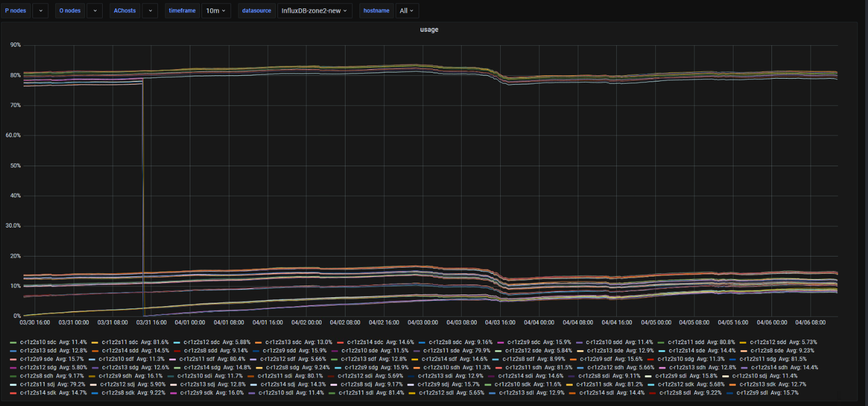Open the O nodes variable dropdown
The height and width of the screenshot is (406, 868).
click(x=95, y=11)
